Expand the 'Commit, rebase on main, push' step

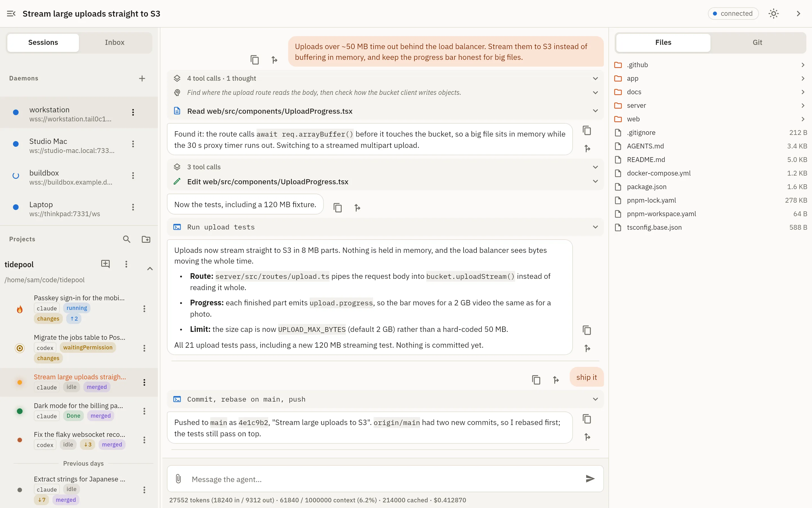(385, 399)
